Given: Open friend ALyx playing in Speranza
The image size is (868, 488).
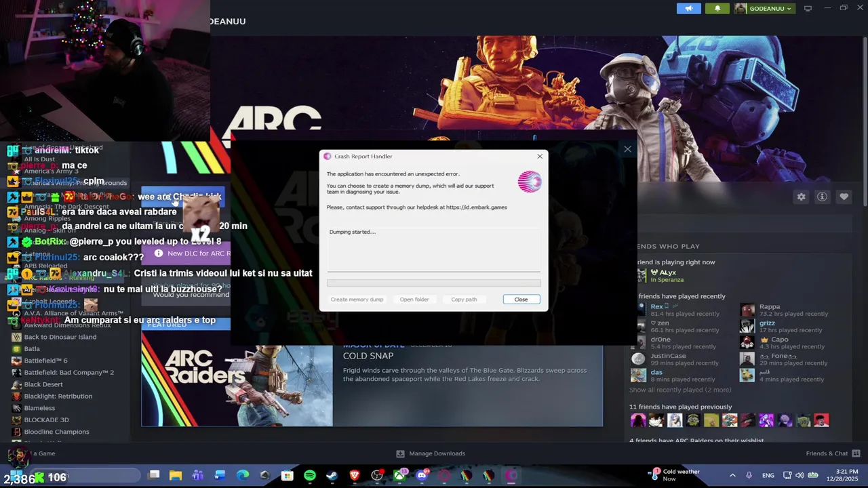Looking at the screenshot, I should pyautogui.click(x=661, y=276).
